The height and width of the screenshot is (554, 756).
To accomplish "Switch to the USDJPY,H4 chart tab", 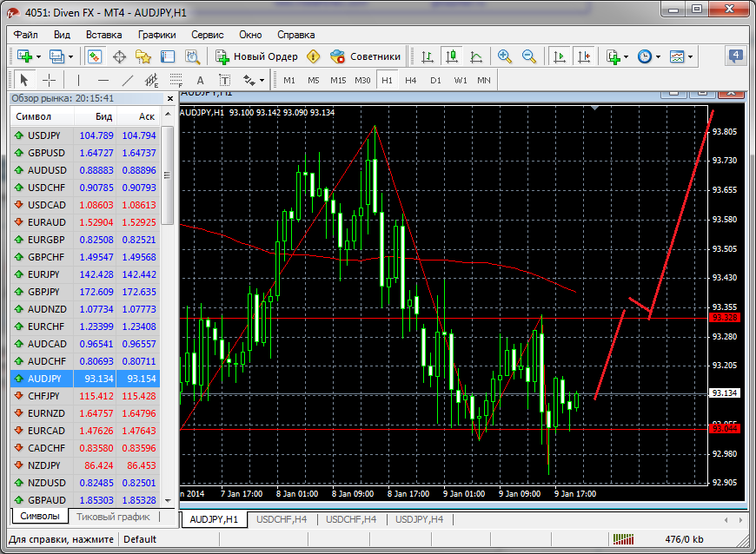I will 420,519.
